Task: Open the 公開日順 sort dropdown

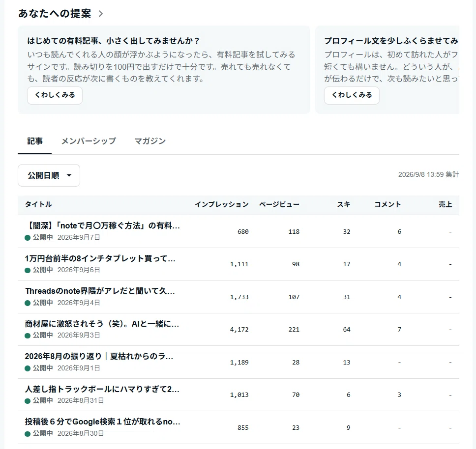Action: [49, 175]
